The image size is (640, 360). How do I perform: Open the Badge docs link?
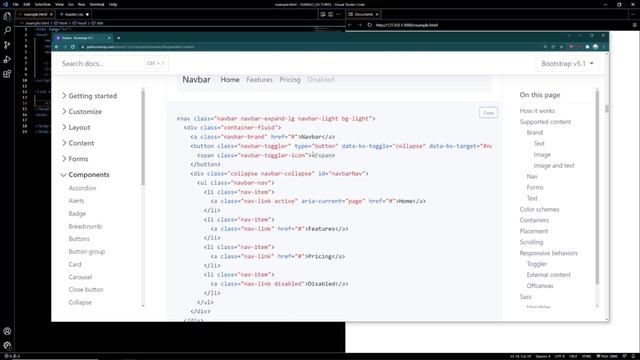click(77, 213)
